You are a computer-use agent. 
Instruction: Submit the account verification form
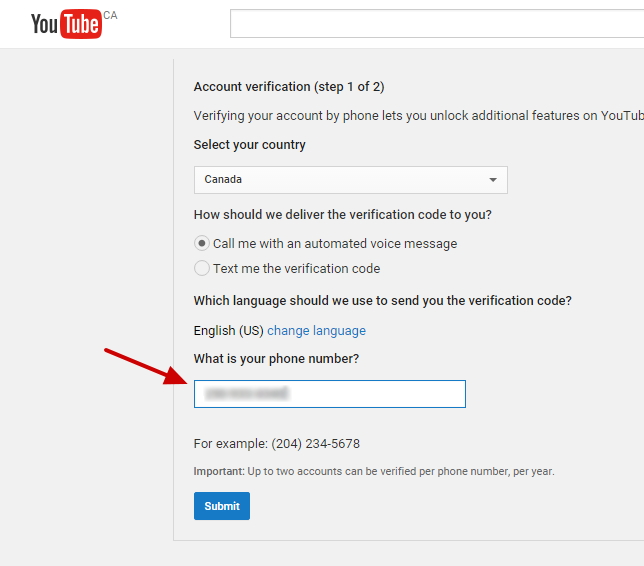pyautogui.click(x=222, y=506)
